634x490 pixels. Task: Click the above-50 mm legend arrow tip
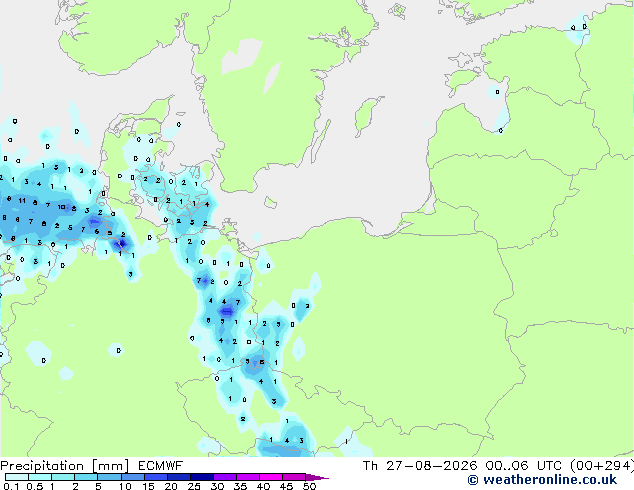(317, 477)
